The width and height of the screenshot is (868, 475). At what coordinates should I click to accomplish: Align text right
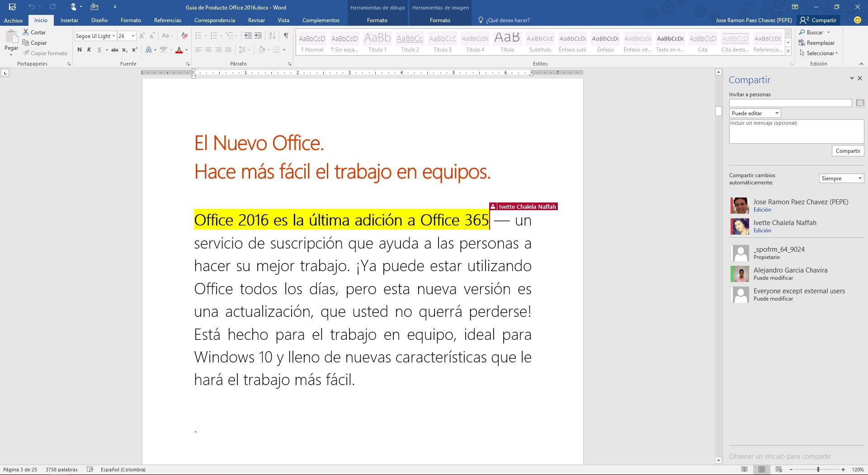(x=218, y=50)
